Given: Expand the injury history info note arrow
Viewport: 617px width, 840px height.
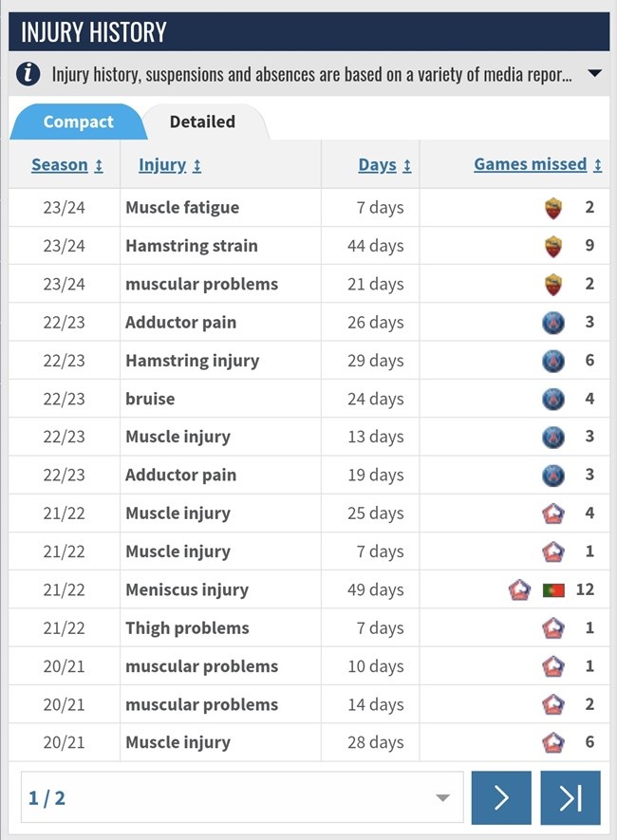Looking at the screenshot, I should point(594,74).
